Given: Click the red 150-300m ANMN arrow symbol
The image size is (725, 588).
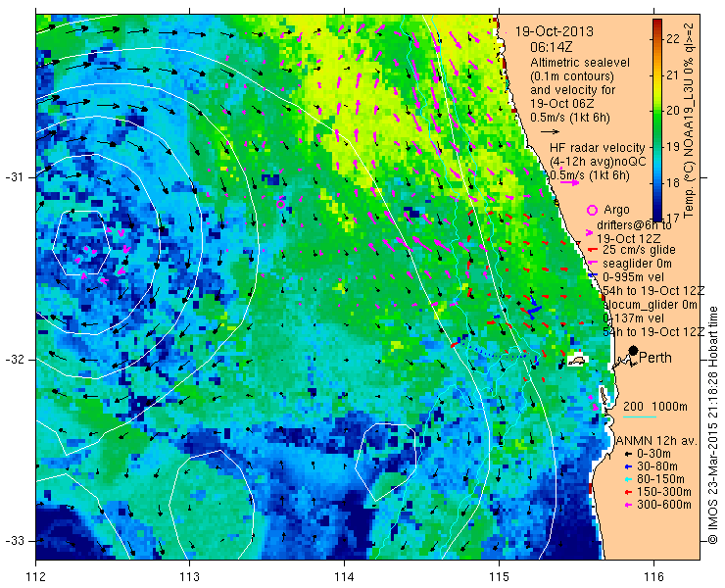Looking at the screenshot, I should (627, 492).
